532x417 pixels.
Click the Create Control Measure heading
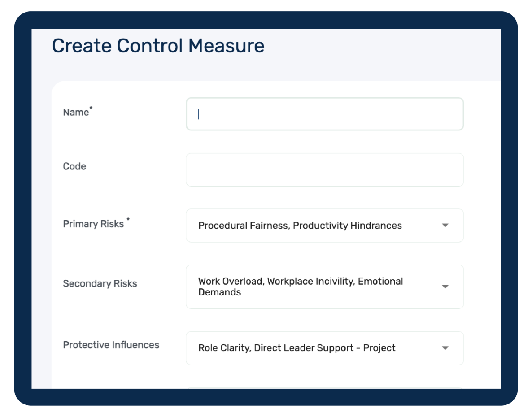click(x=158, y=46)
